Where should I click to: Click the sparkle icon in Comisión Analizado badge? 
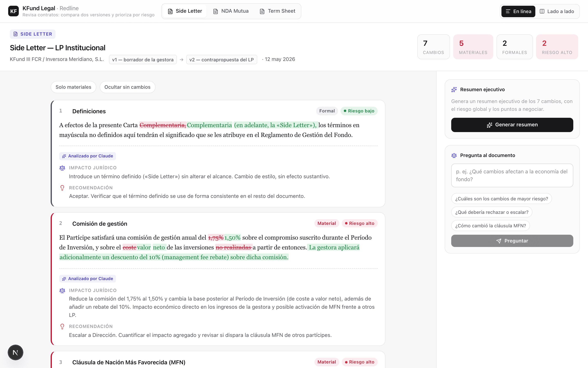coord(64,279)
